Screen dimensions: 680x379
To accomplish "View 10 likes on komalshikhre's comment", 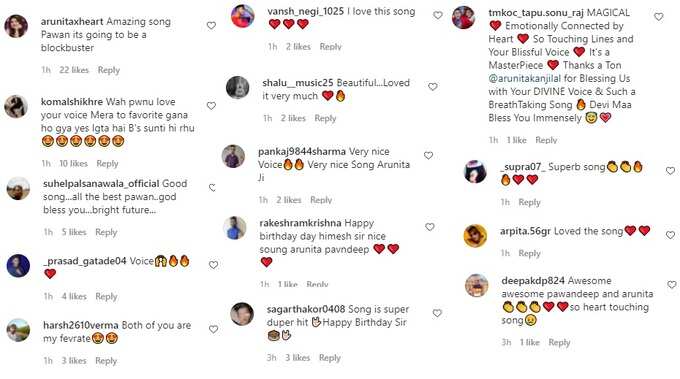I will [73, 163].
